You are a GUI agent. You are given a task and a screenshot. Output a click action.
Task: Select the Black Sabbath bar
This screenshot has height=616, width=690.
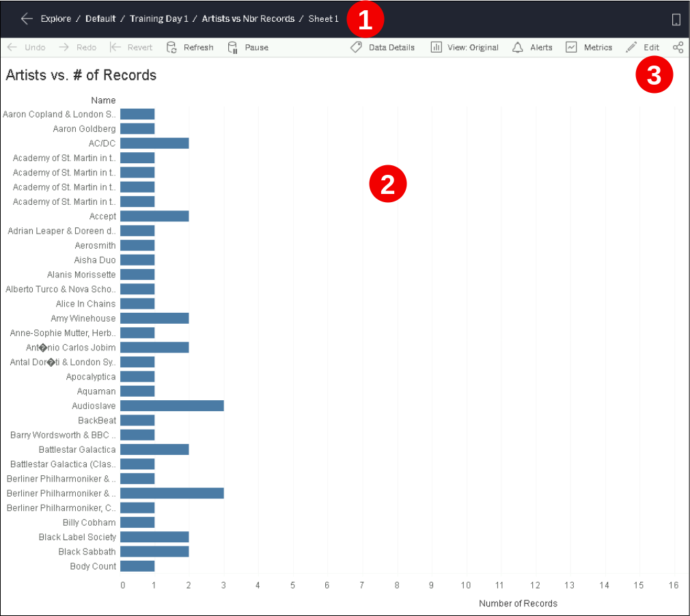tap(154, 551)
